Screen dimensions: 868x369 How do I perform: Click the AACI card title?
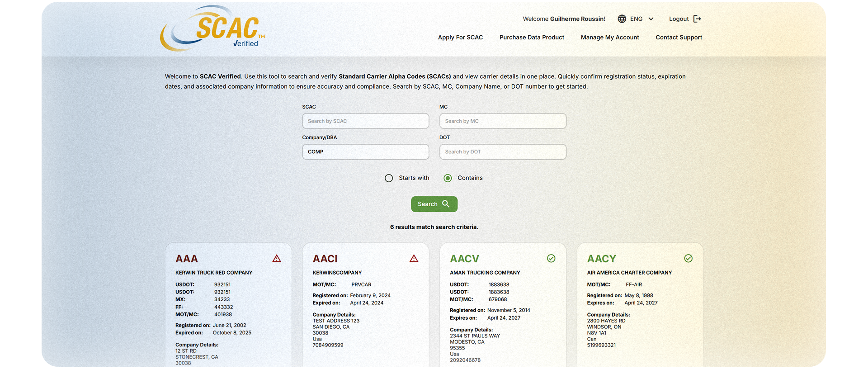(x=325, y=259)
